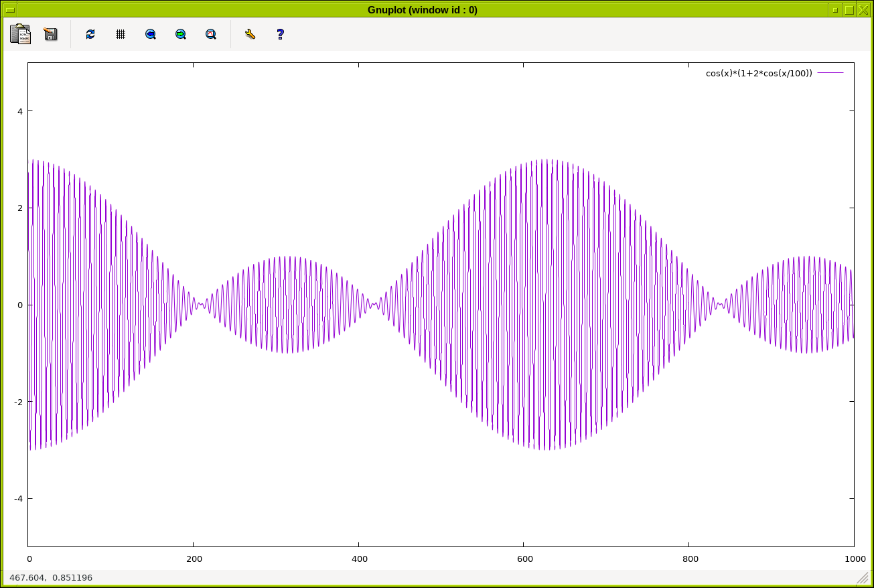
Task: Apply the next zoom settings
Action: [181, 34]
